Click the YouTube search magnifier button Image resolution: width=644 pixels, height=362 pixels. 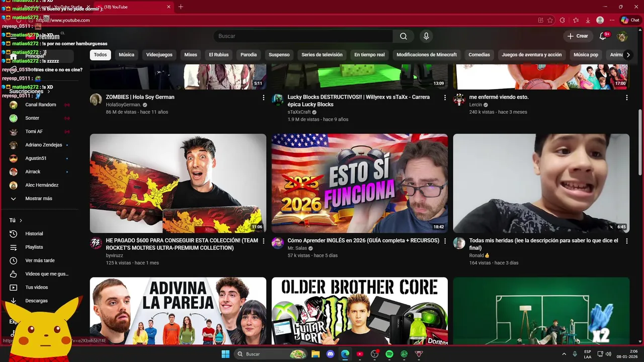pos(404,36)
